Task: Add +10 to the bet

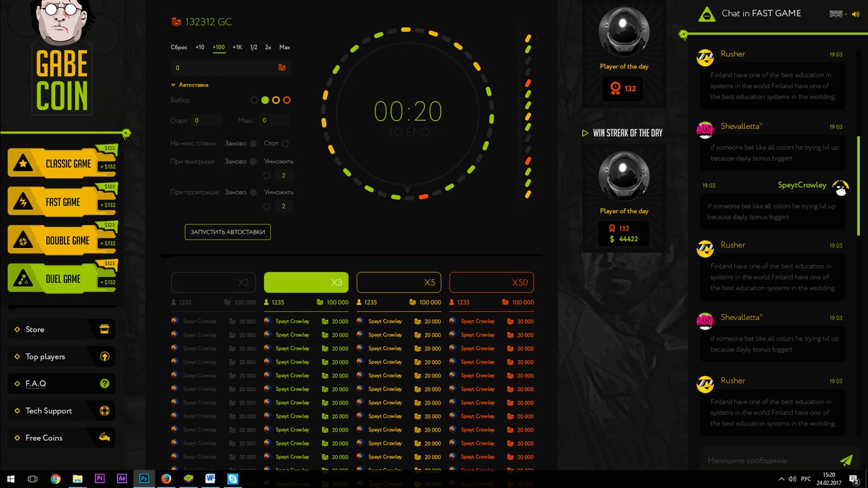Action: coord(200,47)
